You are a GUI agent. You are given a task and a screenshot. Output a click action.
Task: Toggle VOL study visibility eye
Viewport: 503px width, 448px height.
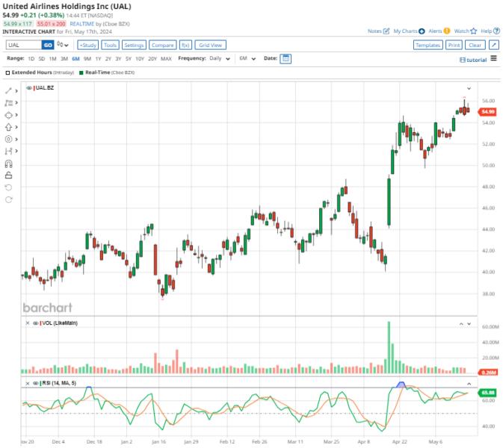click(36, 323)
